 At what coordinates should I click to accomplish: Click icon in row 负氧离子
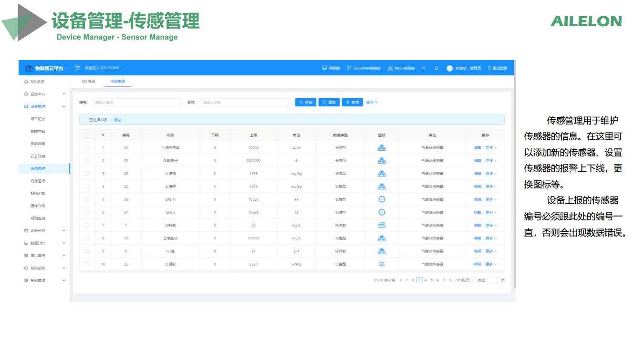(x=382, y=161)
